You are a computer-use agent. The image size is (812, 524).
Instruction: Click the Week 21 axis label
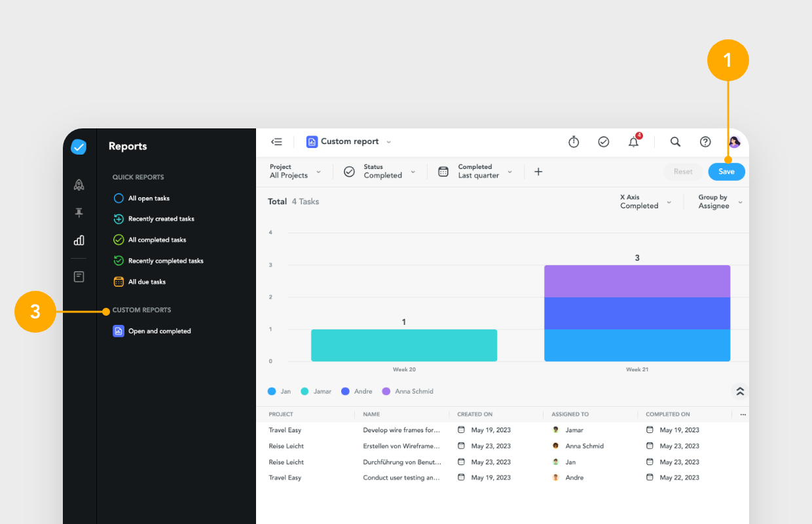tap(637, 369)
